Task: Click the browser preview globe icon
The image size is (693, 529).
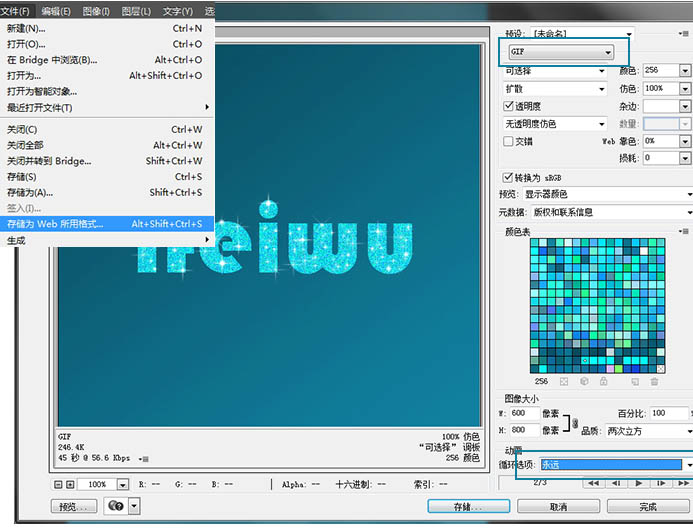Action: (x=116, y=506)
